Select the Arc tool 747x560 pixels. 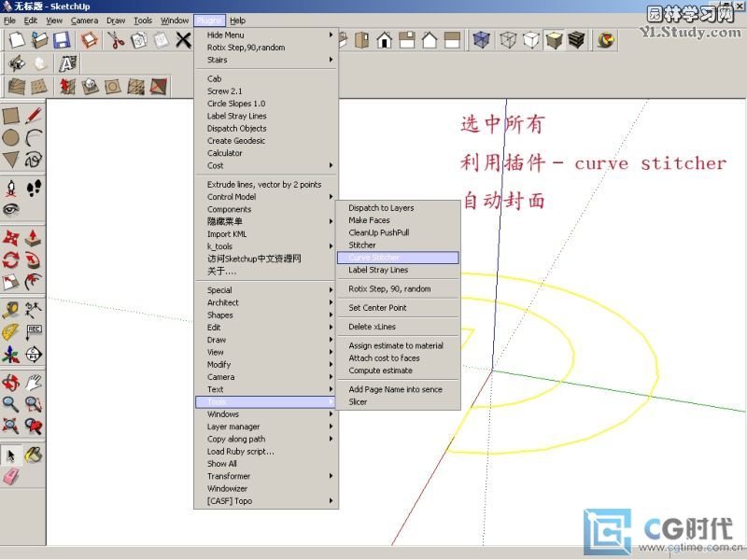tap(34, 137)
